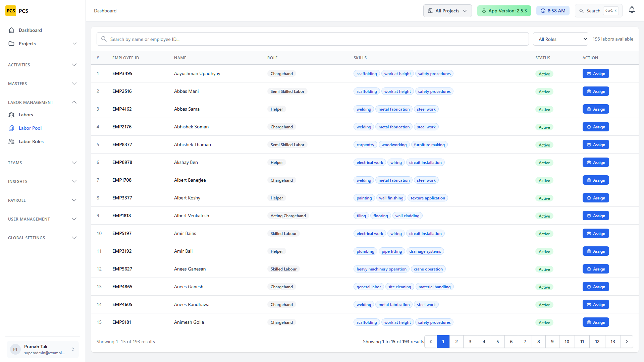Expand the USER MANAGEMENT section
The height and width of the screenshot is (362, 644).
coord(43,219)
